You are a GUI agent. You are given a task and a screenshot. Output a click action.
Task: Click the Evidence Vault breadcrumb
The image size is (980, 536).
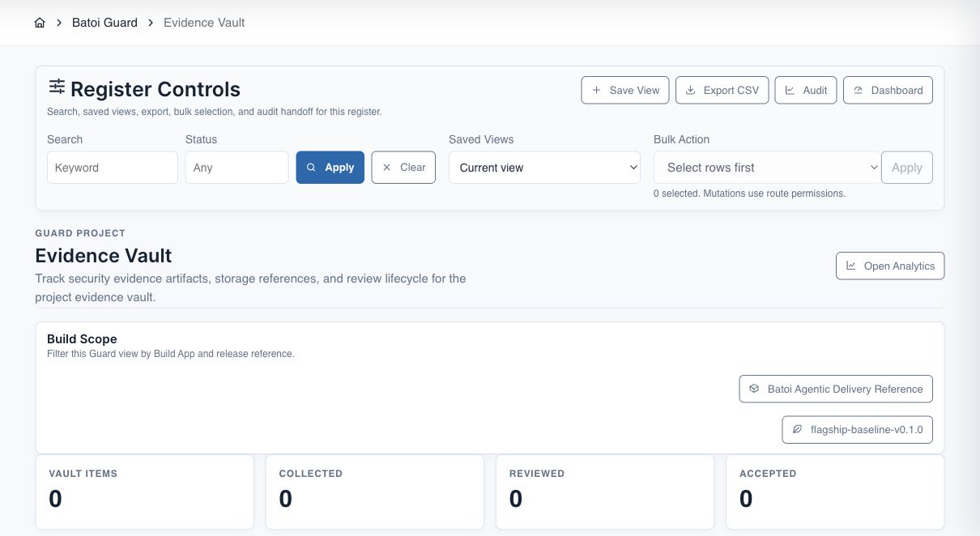pos(204,23)
